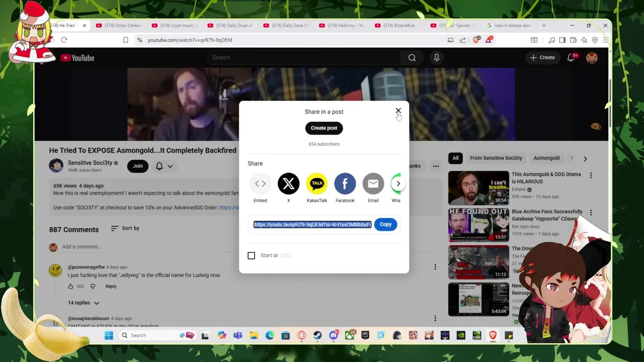The width and height of the screenshot is (644, 362).
Task: Enable the Start at checkbox
Action: [252, 255]
